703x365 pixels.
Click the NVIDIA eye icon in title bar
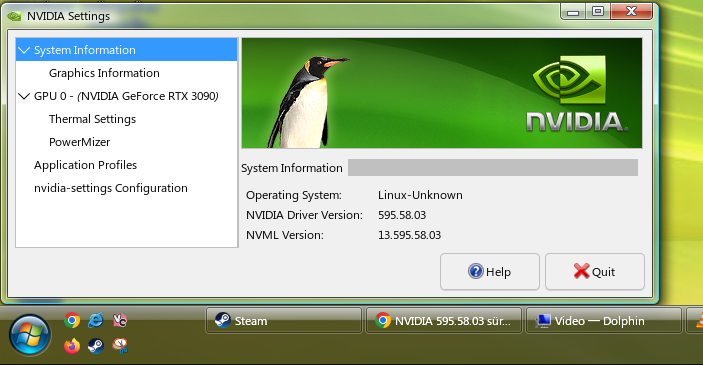[14, 16]
